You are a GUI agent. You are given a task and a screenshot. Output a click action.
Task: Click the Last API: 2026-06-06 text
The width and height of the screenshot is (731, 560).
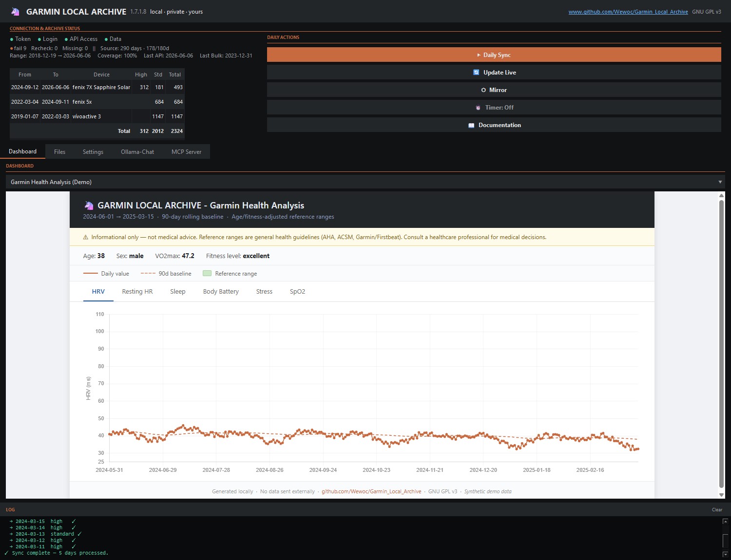pyautogui.click(x=168, y=56)
